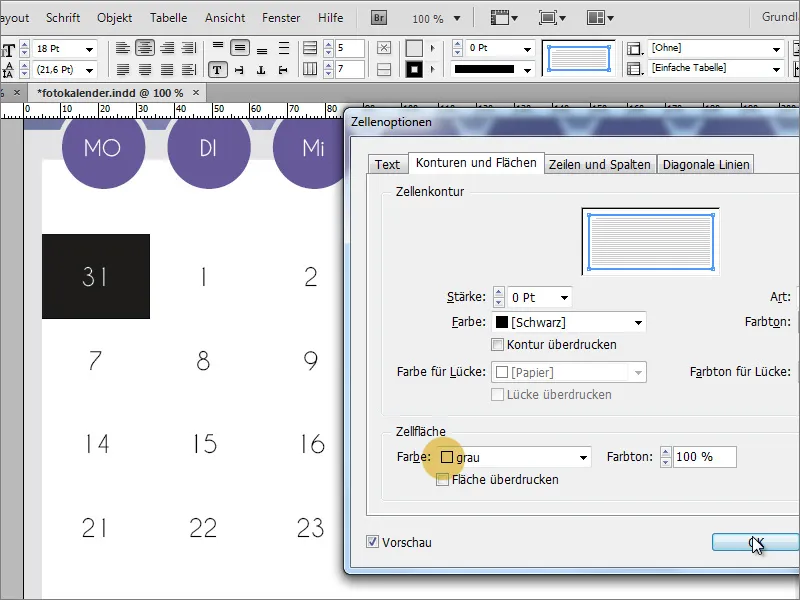Set text rotation to 0 degrees

[217, 69]
